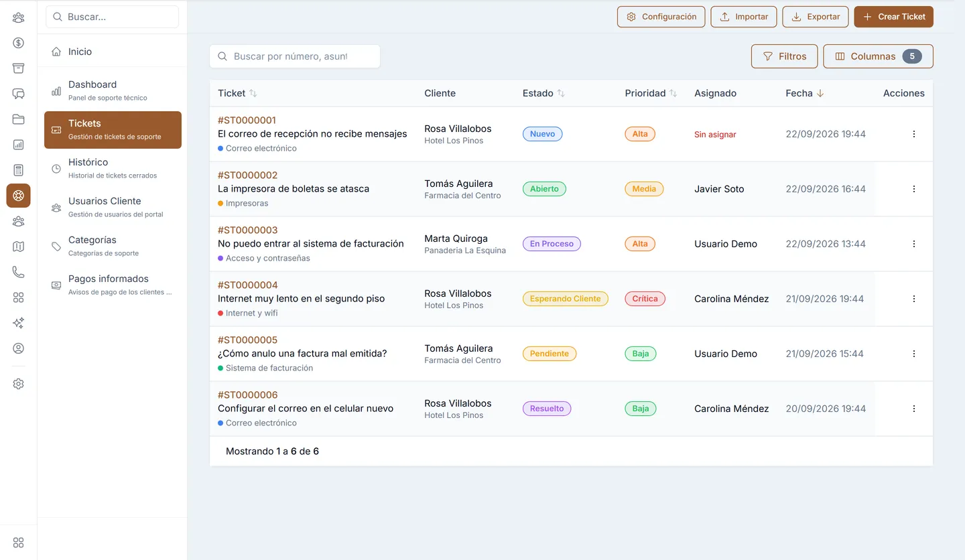Expand the actions menu for ticket #ST0000006
This screenshot has width=965, height=560.
pyautogui.click(x=914, y=409)
